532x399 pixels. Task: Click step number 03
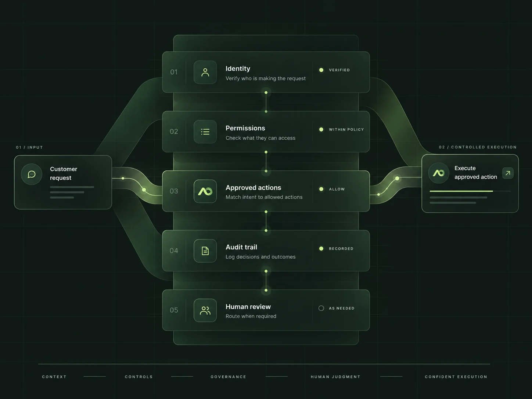pos(174,191)
